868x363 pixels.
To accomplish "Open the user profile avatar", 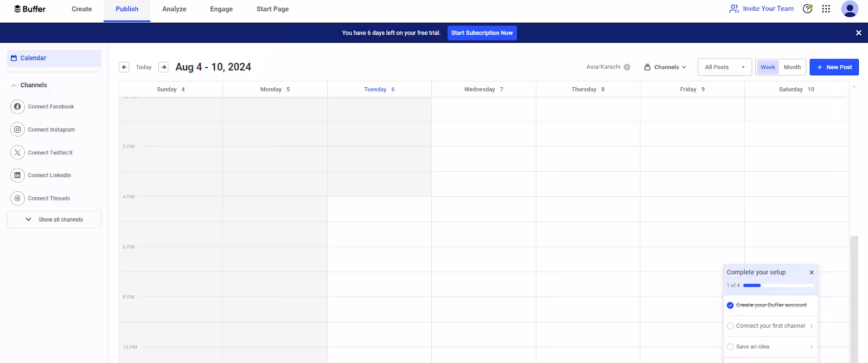I will click(850, 9).
